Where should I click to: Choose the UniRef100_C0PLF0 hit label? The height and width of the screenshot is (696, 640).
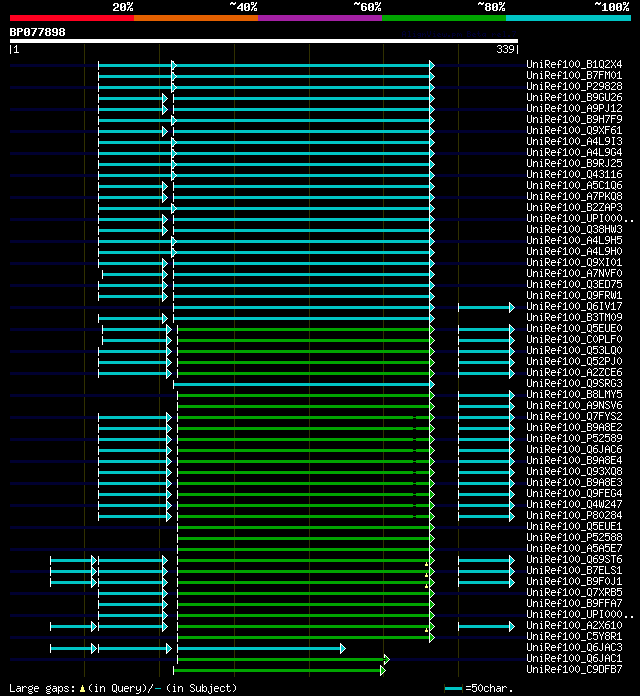[574, 340]
